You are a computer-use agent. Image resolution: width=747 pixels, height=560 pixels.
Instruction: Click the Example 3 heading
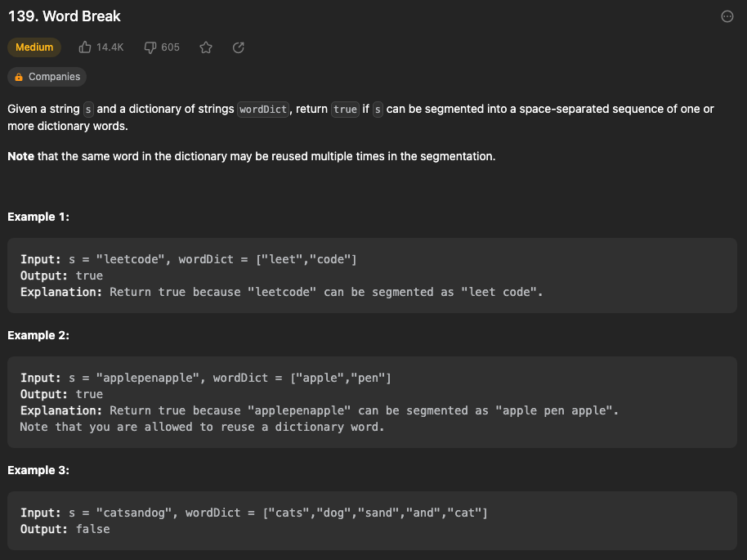coord(38,470)
